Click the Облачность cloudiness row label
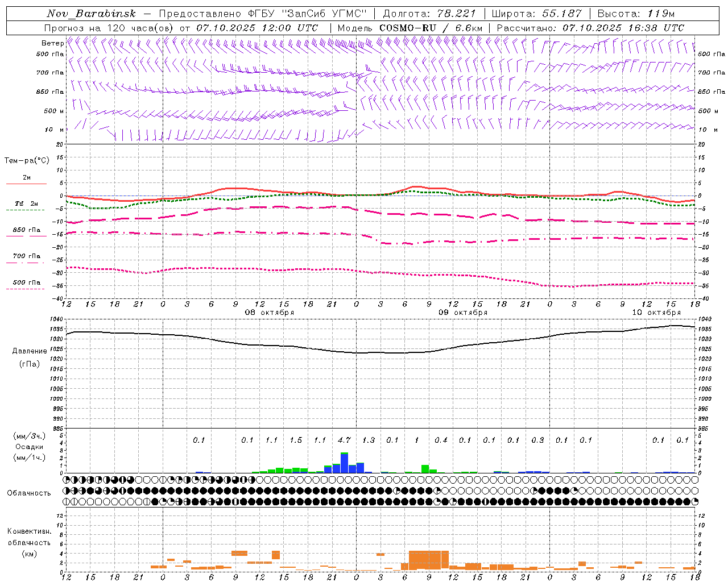728x582 pixels. [x=29, y=493]
